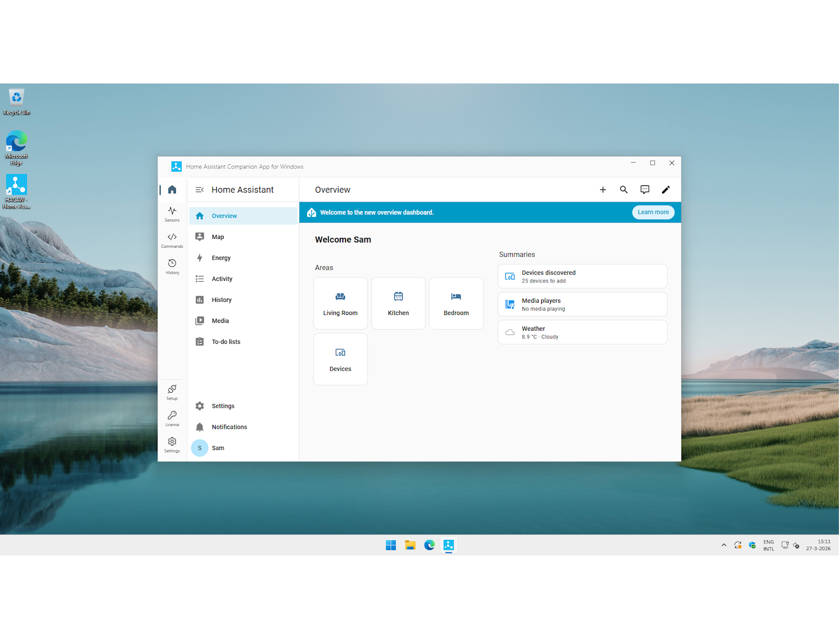
Task: Click the Areas section heading
Action: pyautogui.click(x=324, y=268)
